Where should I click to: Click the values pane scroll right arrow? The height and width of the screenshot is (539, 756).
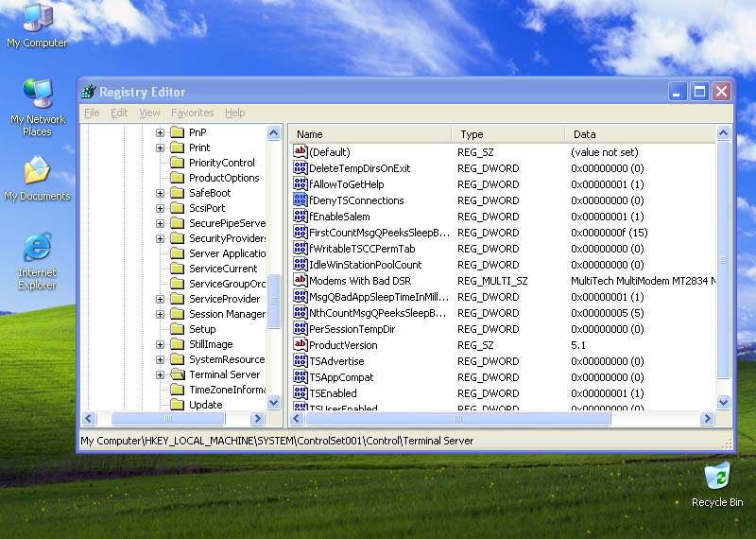[707, 418]
